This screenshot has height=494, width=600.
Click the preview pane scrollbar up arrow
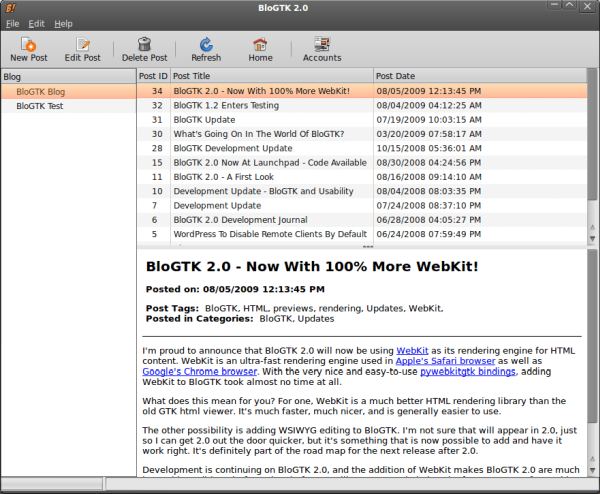click(x=592, y=459)
